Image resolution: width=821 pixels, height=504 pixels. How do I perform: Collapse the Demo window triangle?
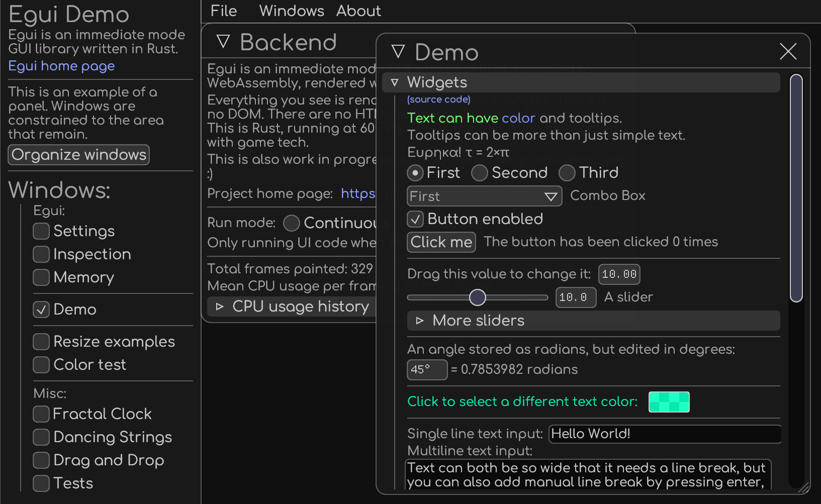(398, 51)
